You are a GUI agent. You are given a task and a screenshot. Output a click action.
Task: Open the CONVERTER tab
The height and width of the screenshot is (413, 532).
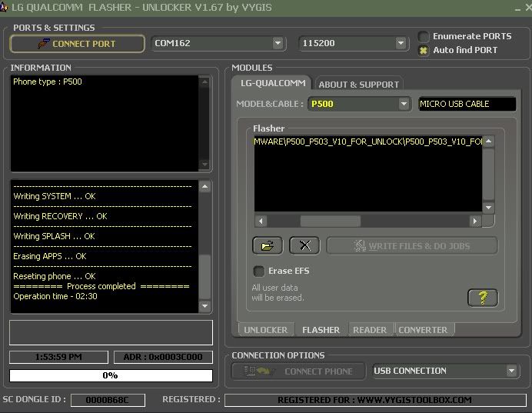(423, 330)
